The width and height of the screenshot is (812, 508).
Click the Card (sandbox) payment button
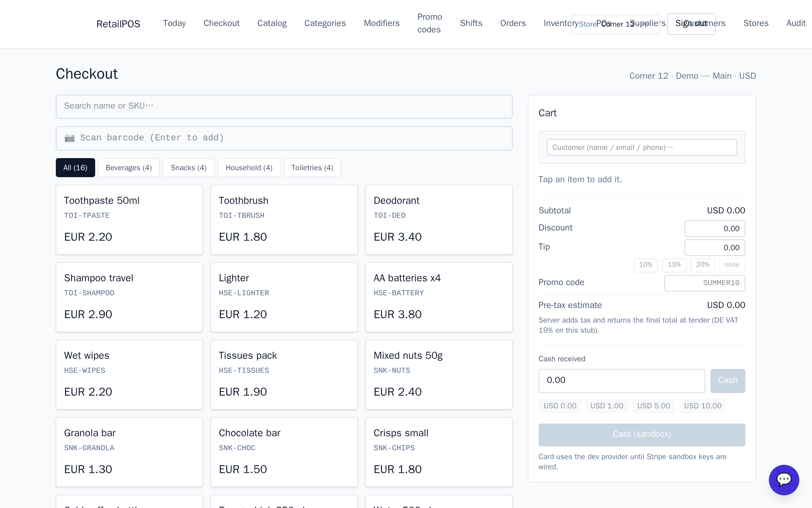coord(642,435)
